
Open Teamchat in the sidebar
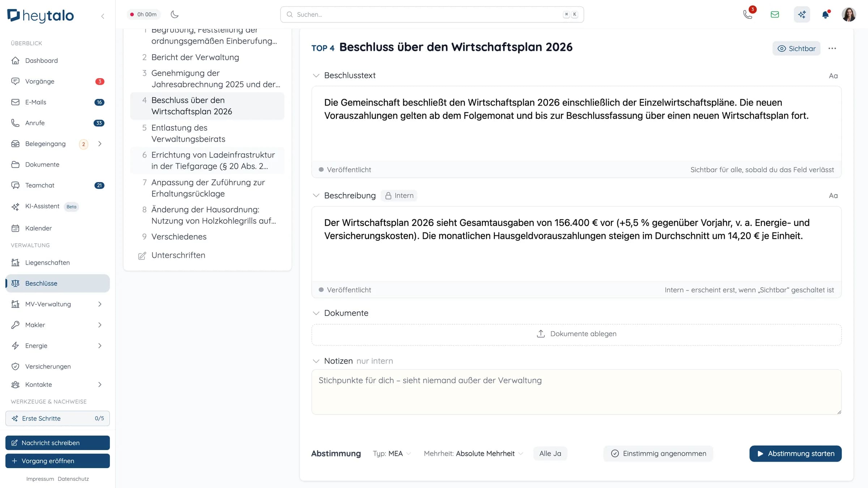click(58, 185)
